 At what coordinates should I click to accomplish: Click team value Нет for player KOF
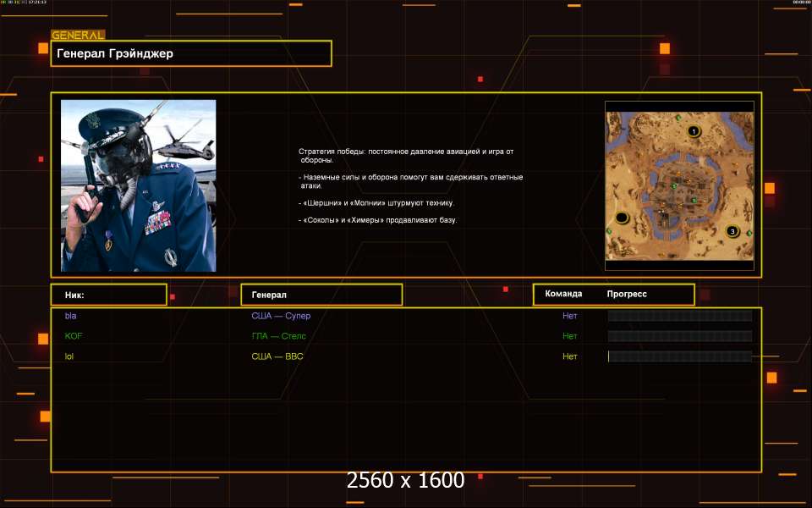(570, 336)
